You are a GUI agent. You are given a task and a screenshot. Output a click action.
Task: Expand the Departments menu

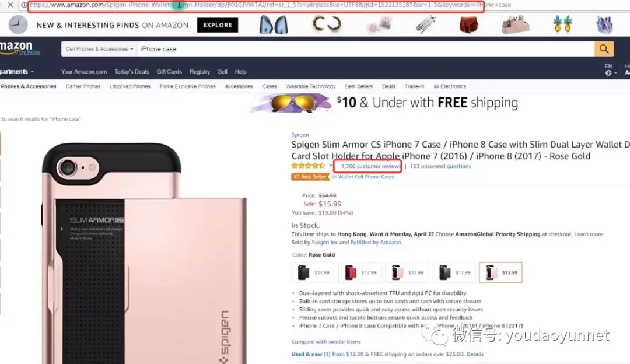pos(16,72)
